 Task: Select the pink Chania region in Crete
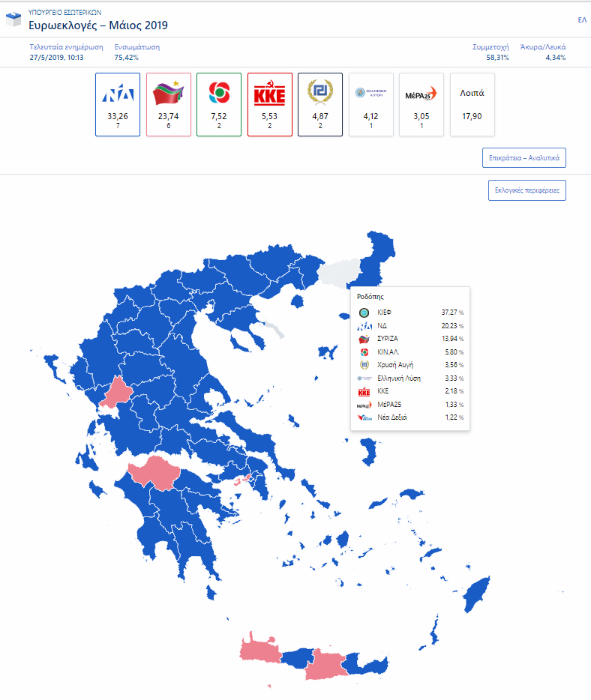(259, 648)
